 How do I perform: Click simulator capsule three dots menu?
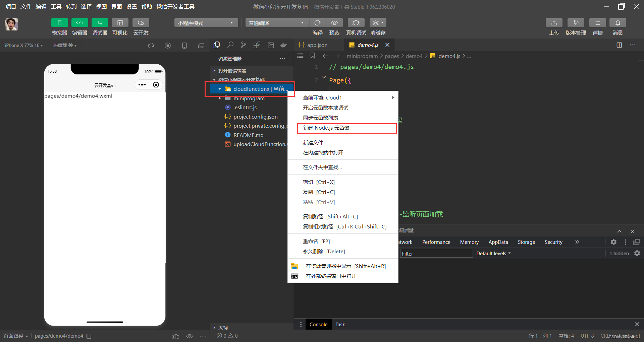point(142,85)
